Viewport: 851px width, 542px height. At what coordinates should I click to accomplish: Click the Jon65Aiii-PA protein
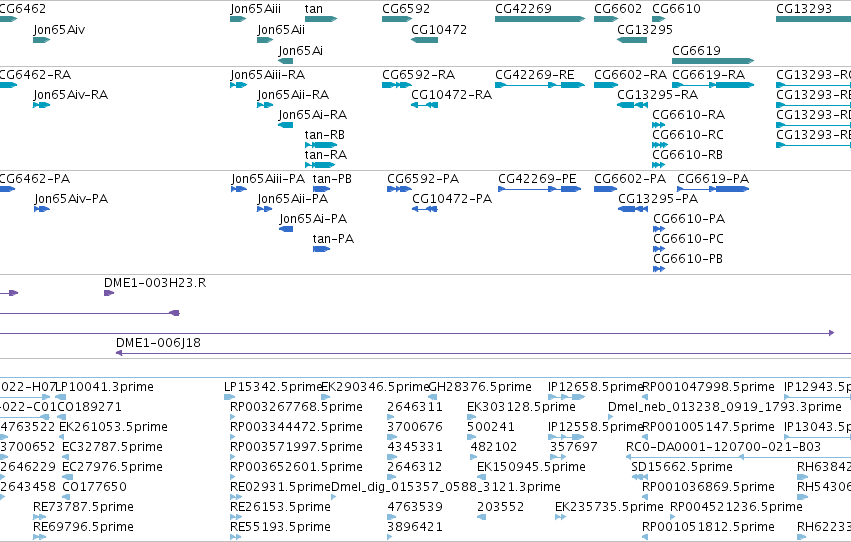[x=239, y=189]
